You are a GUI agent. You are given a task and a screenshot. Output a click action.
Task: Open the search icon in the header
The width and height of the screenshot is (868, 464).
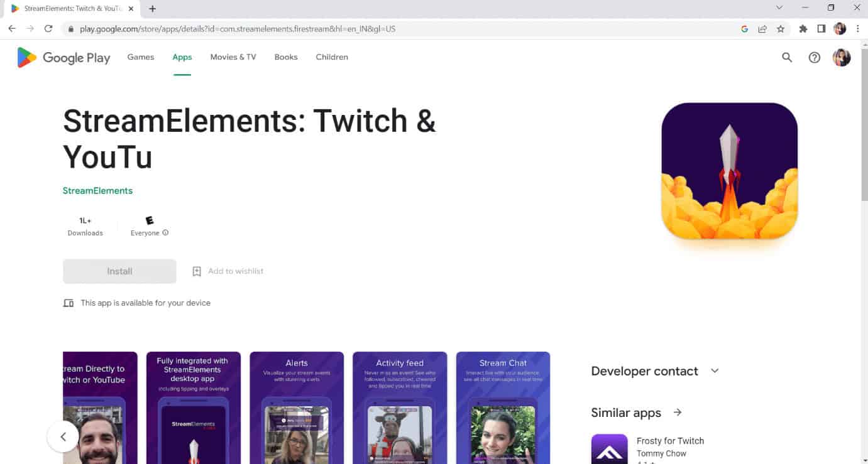coord(787,57)
